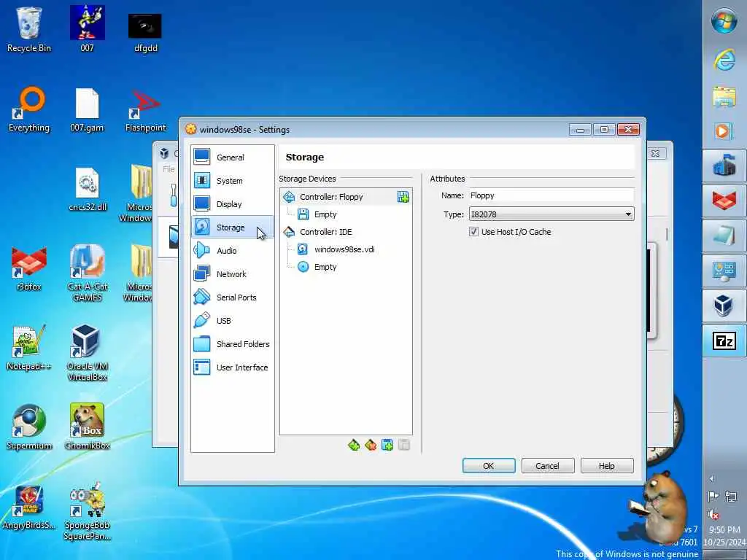Select Empty floppy drive entry
This screenshot has height=560, width=747.
point(325,214)
